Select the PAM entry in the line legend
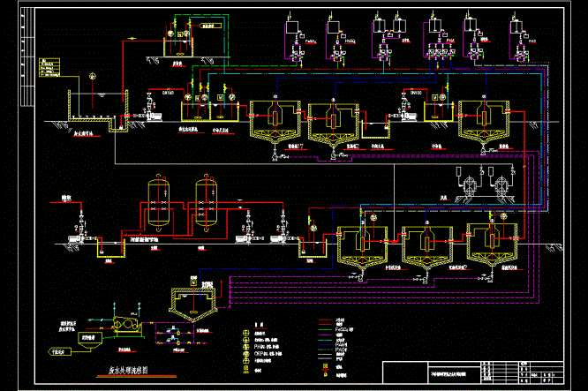Image resolution: width=588 pixels, height=391 pixels. pos(342,344)
